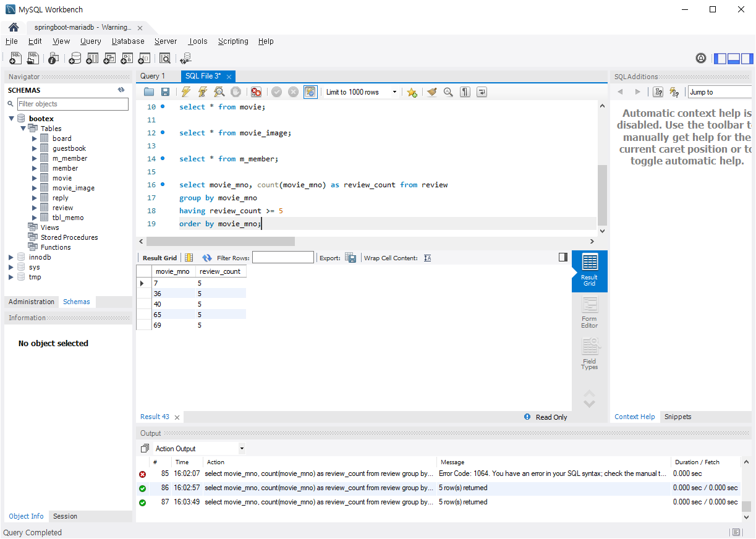Open the Scripting menu
Viewport: 756px width, 539px height.
tap(233, 41)
